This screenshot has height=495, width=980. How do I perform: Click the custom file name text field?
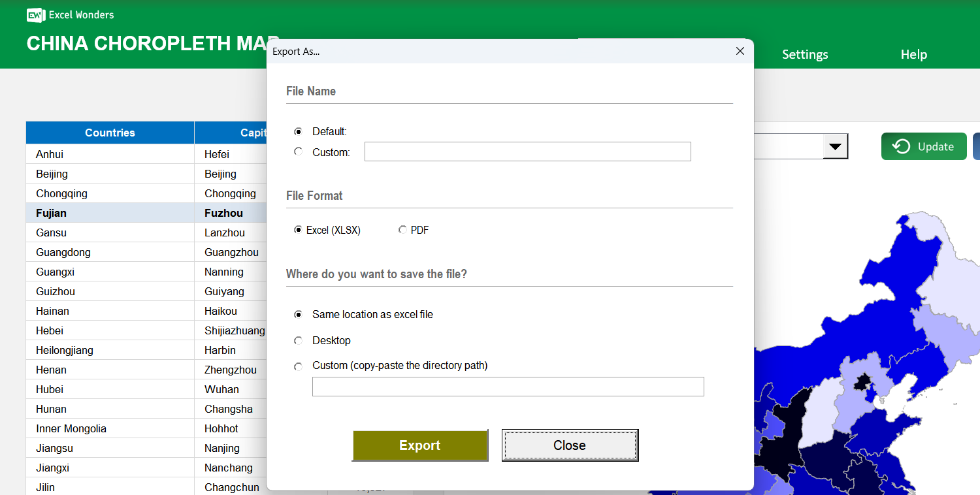tap(527, 152)
